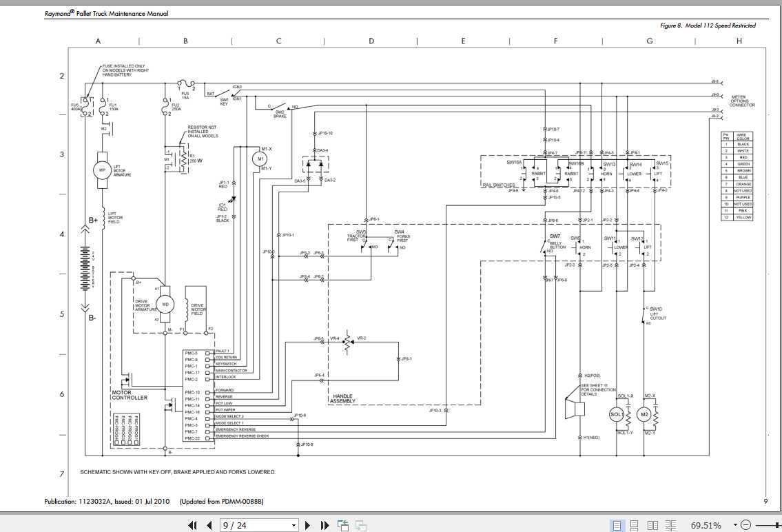Image resolution: width=782 pixels, height=532 pixels.
Task: Click the zoom out minus icon
Action: (745, 525)
